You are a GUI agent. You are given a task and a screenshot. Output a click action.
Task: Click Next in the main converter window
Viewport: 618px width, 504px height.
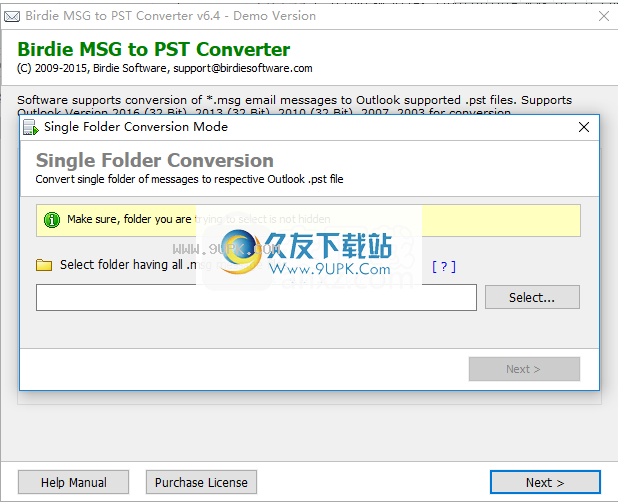(x=545, y=482)
